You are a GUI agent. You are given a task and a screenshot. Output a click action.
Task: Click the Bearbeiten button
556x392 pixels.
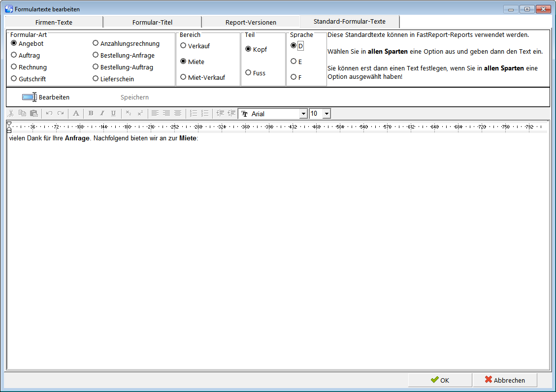pyautogui.click(x=46, y=97)
